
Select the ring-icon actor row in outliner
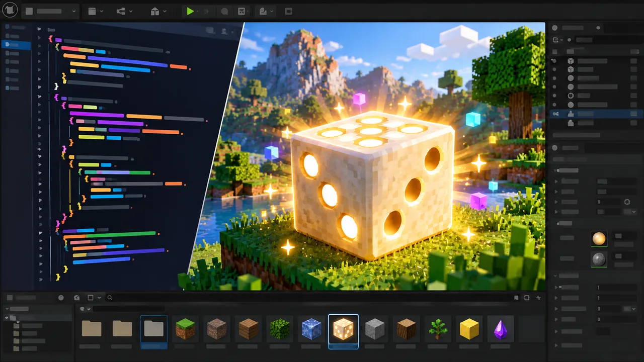pyautogui.click(x=595, y=95)
